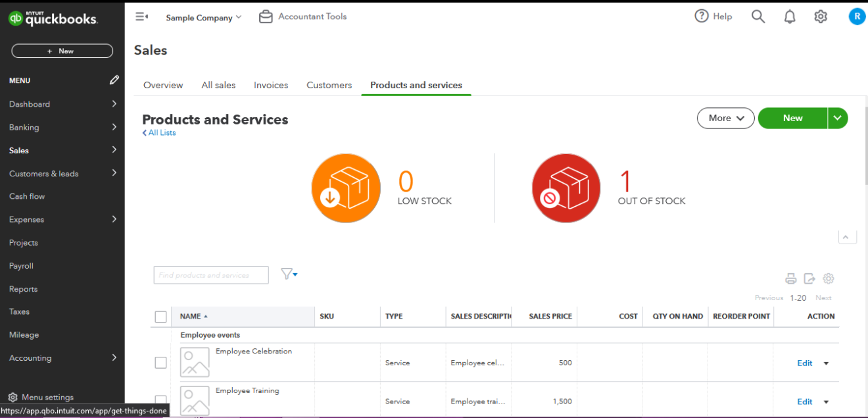
Task: Open the search magnifying glass icon
Action: (x=758, y=16)
